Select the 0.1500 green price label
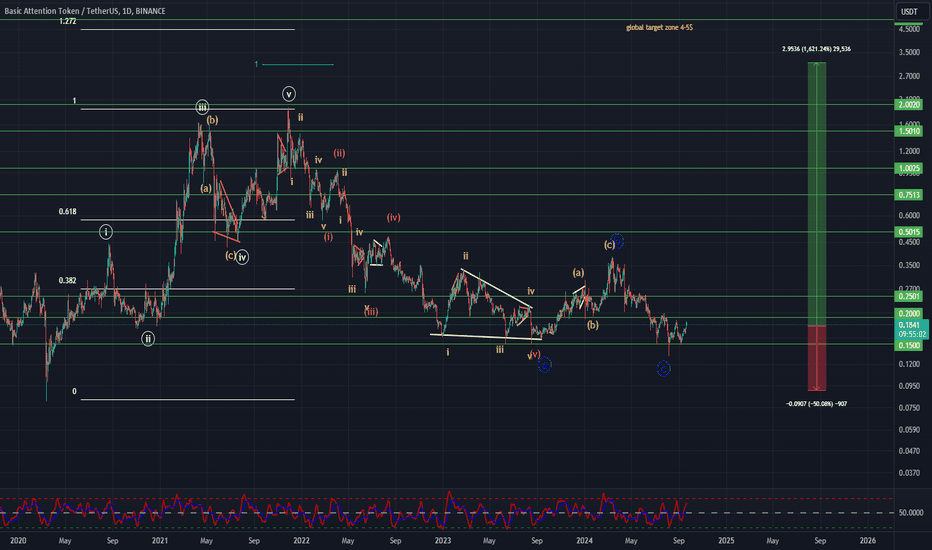Viewport: 932px width, 550px height. [x=909, y=345]
